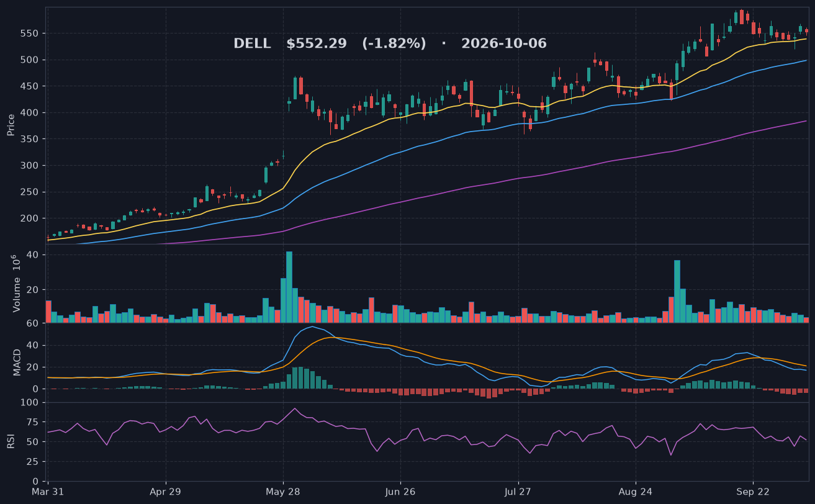This screenshot has height=504, width=815.
Task: Click the Mar 31 date label
Action: click(48, 492)
